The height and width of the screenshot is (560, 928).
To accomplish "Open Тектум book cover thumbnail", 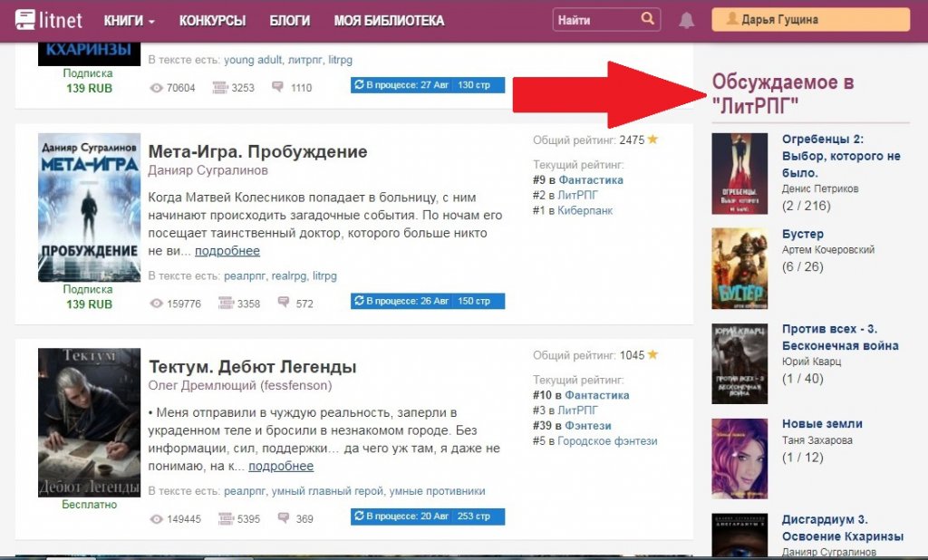I will (90, 422).
